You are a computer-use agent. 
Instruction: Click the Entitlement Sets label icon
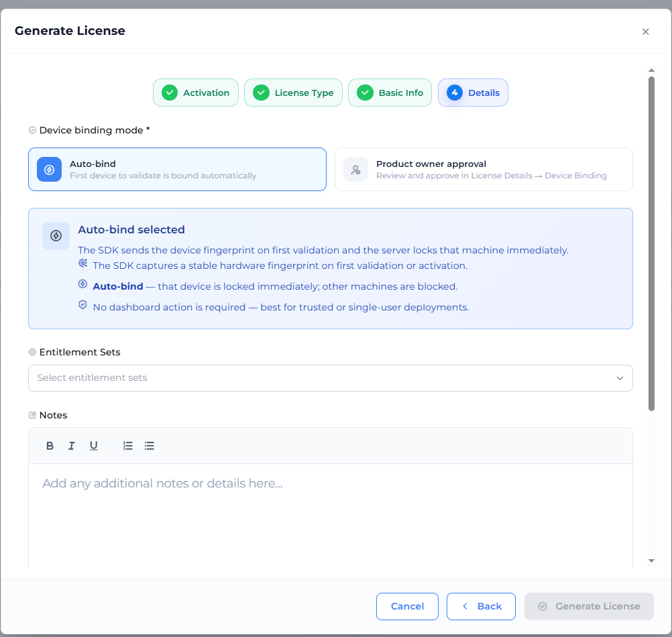[x=32, y=352]
